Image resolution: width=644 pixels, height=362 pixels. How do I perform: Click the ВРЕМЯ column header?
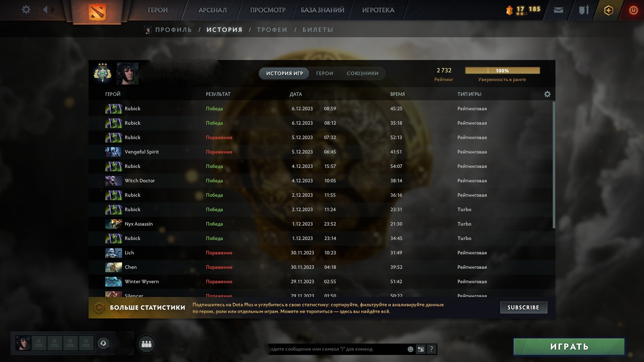[397, 94]
